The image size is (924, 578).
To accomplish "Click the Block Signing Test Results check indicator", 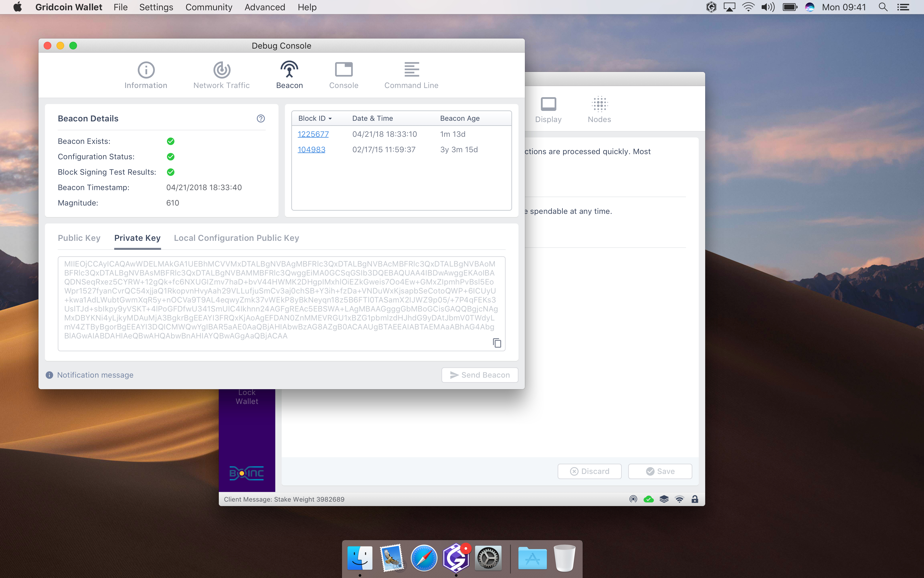I will [x=171, y=172].
